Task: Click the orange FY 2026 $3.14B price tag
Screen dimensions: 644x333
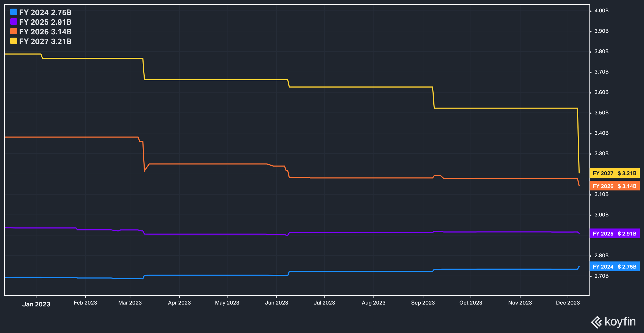Action: pyautogui.click(x=614, y=186)
